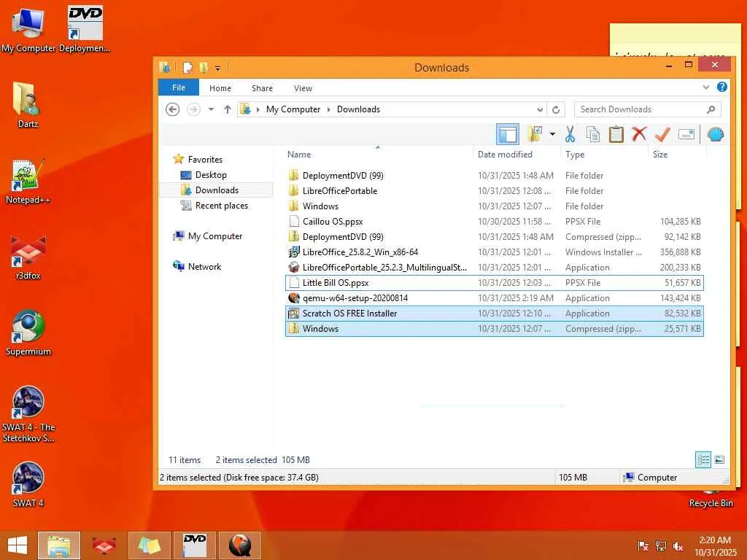This screenshot has width=747, height=560.
Task: Open the recent locations dropdown arrow
Action: click(x=211, y=109)
